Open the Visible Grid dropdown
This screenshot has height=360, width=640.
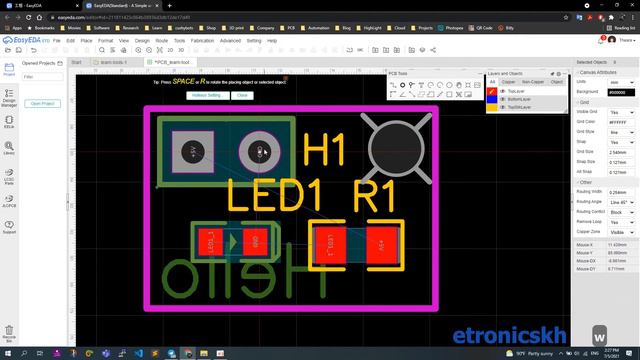pyautogui.click(x=621, y=112)
